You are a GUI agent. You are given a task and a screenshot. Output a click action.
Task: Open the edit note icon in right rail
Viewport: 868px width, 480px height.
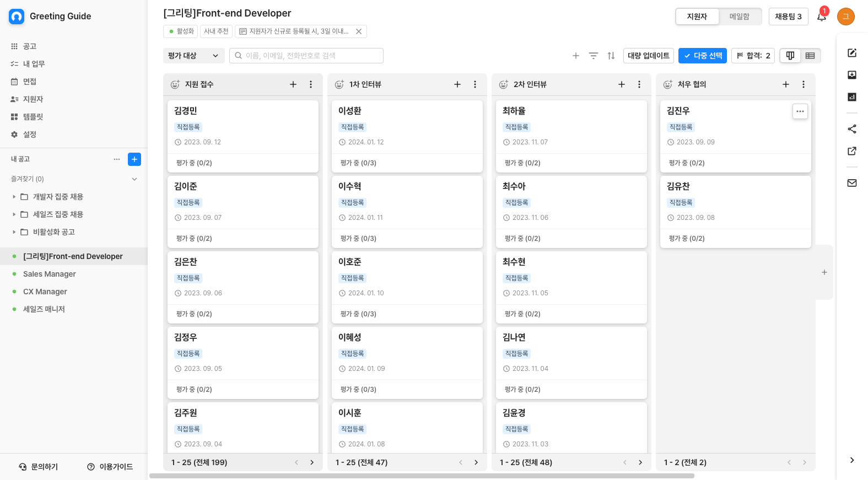point(852,53)
